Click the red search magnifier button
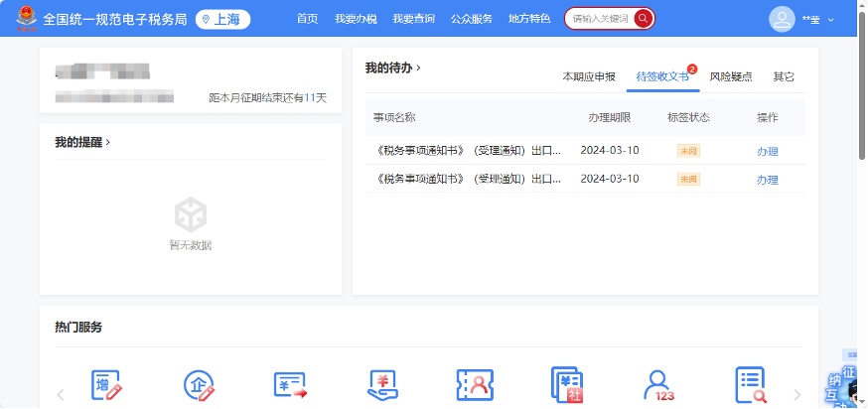 pyautogui.click(x=644, y=19)
